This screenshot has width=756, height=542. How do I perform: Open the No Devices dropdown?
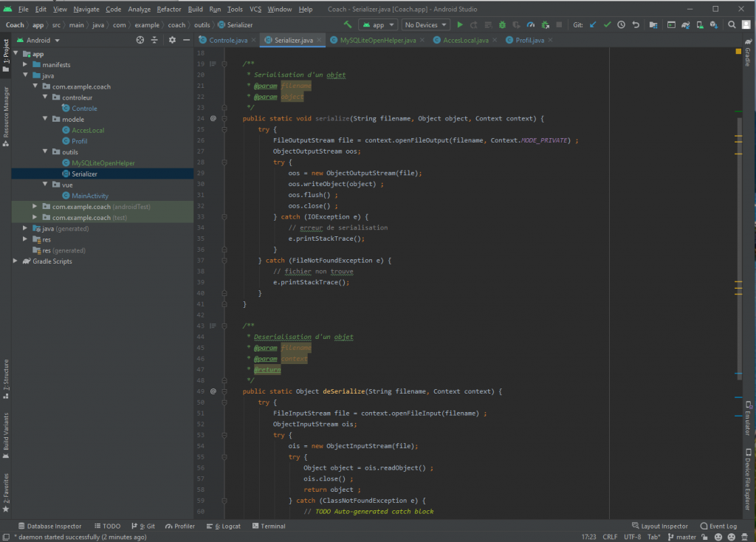426,24
